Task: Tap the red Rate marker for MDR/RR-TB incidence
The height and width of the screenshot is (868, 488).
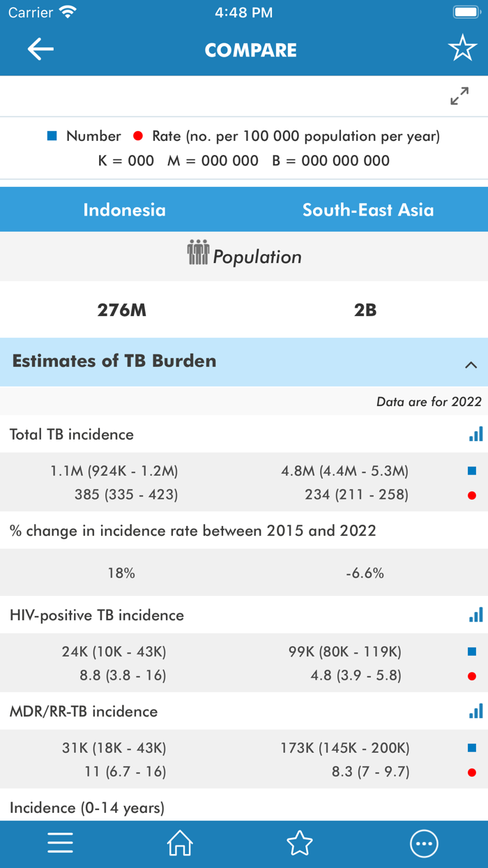Action: tap(473, 772)
